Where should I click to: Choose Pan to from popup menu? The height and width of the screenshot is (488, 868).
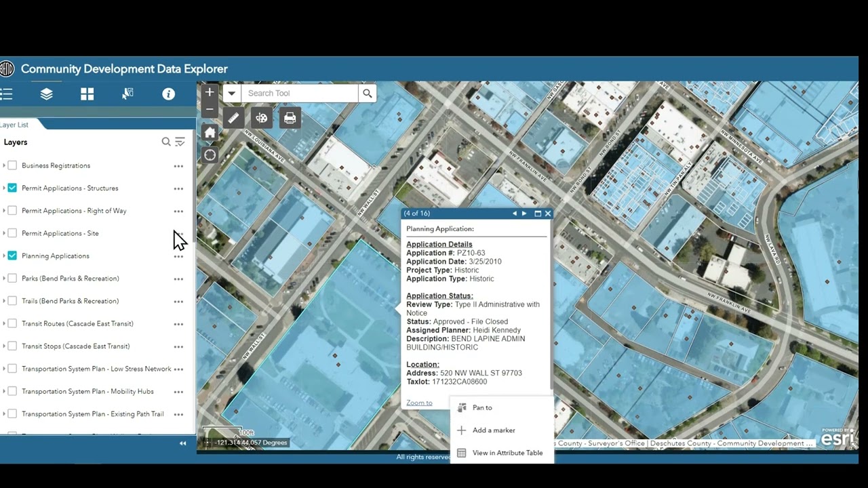coord(502,407)
